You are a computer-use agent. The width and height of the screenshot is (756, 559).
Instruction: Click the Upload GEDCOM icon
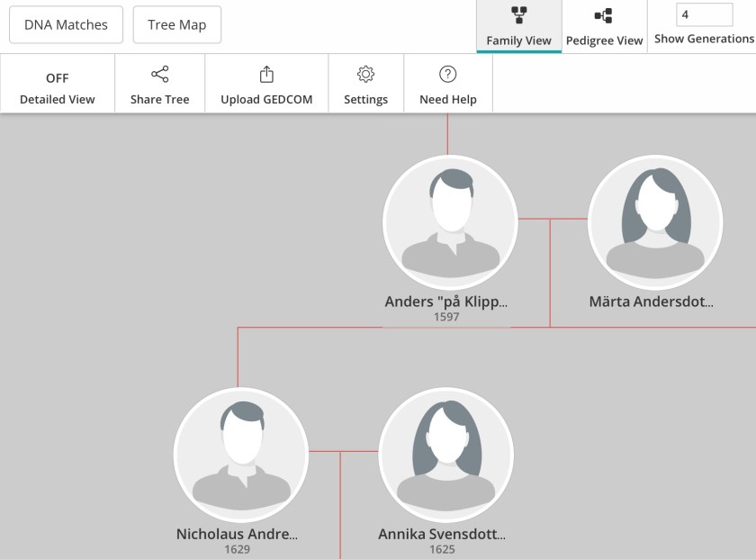(x=266, y=75)
